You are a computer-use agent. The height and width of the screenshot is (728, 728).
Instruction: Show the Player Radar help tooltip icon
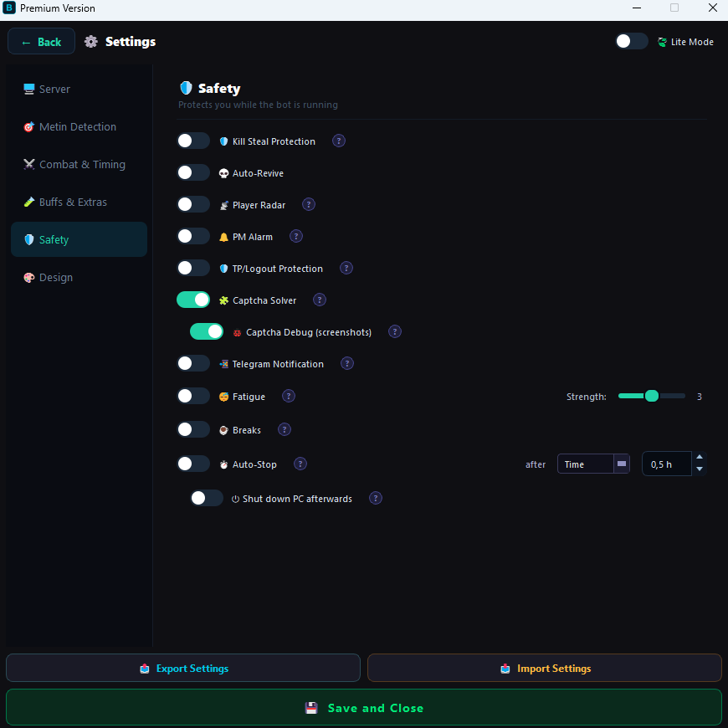pos(308,205)
